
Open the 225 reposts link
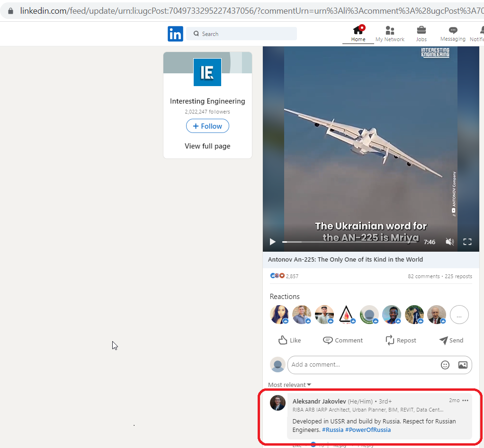[458, 276]
